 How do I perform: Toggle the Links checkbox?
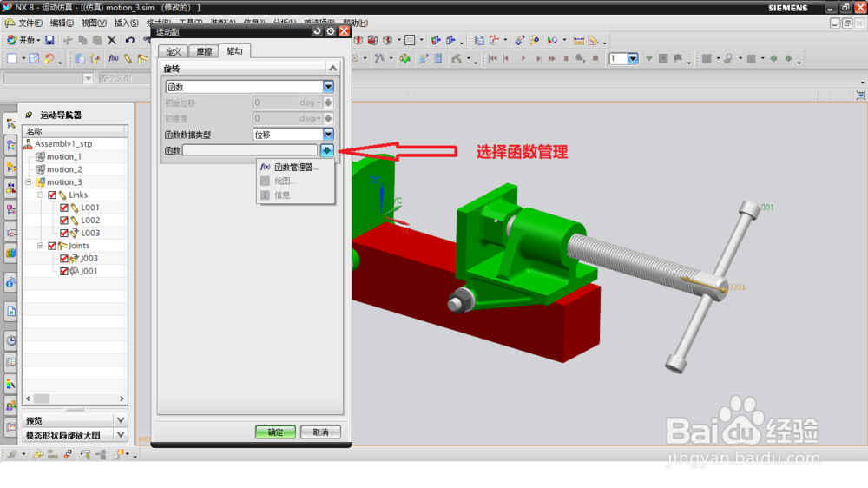[52, 195]
